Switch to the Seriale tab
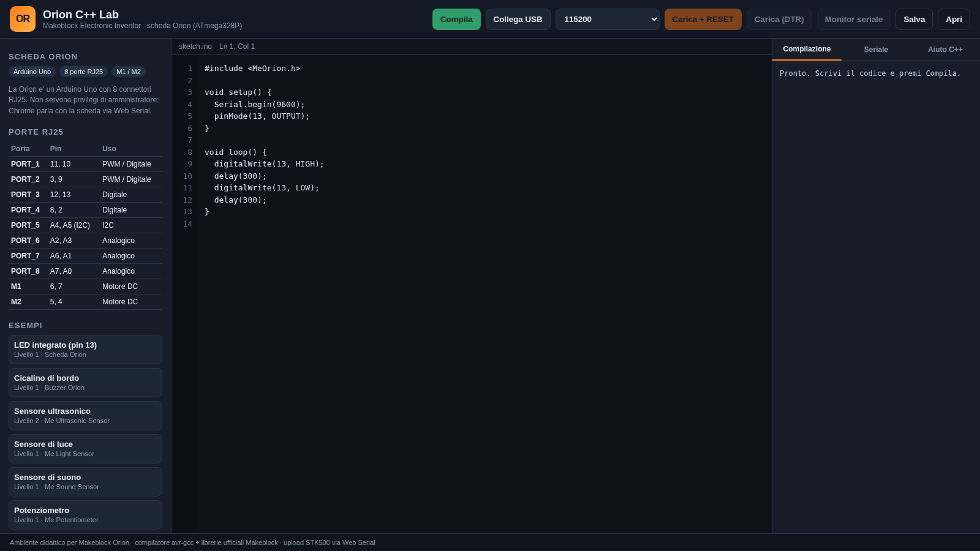The width and height of the screenshot is (980, 551). coord(876,50)
